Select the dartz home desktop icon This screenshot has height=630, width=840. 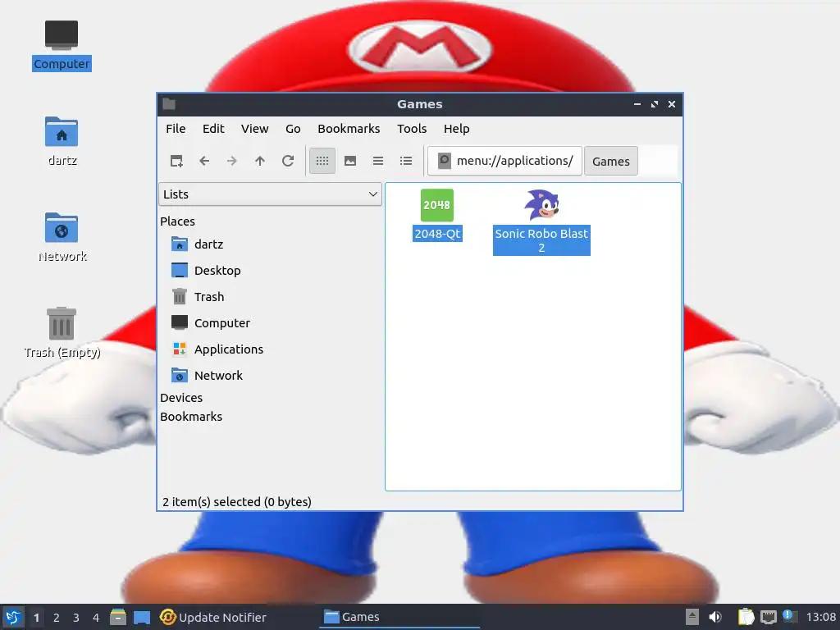(x=62, y=141)
